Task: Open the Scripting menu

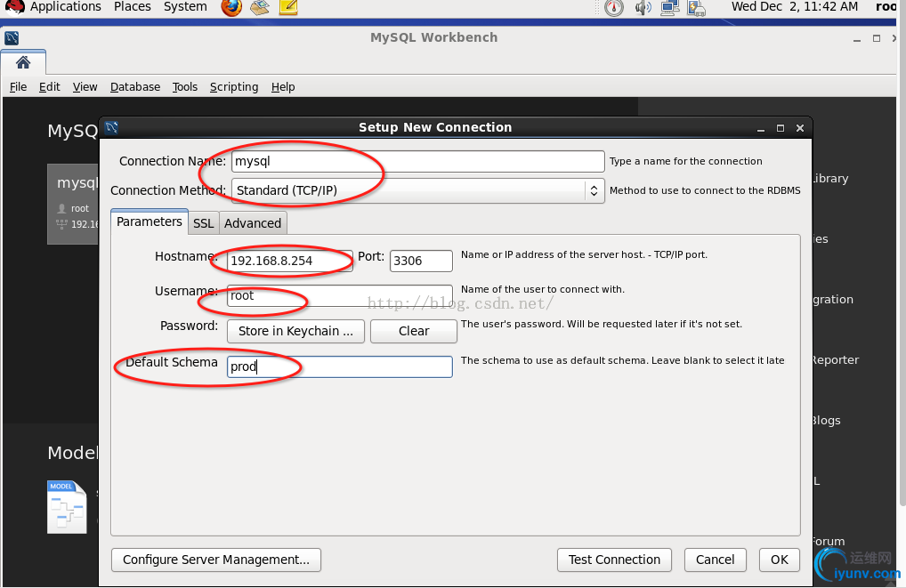Action: (x=234, y=86)
